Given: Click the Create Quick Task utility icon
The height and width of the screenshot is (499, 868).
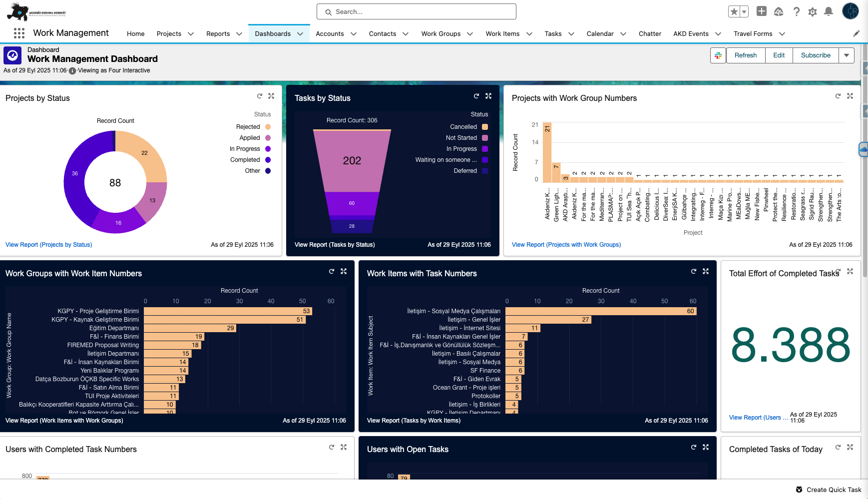Looking at the screenshot, I should point(799,490).
